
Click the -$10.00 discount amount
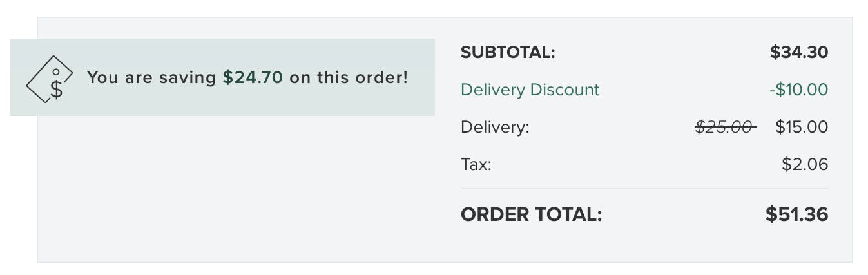(x=798, y=90)
